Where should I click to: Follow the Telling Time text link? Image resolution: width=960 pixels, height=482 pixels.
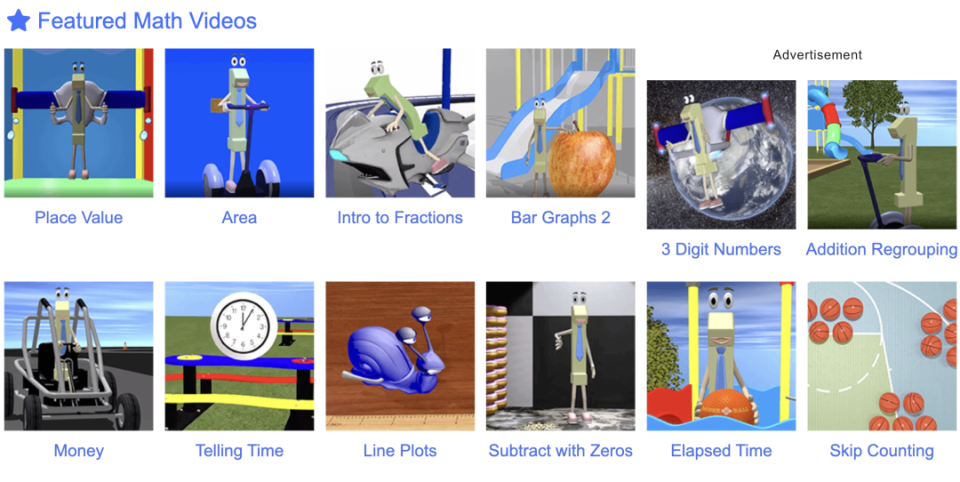pyautogui.click(x=239, y=451)
